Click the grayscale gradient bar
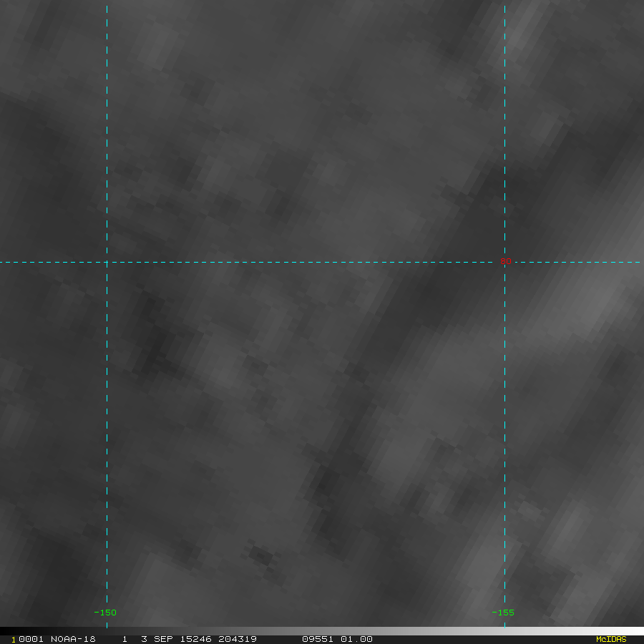 click(322, 631)
